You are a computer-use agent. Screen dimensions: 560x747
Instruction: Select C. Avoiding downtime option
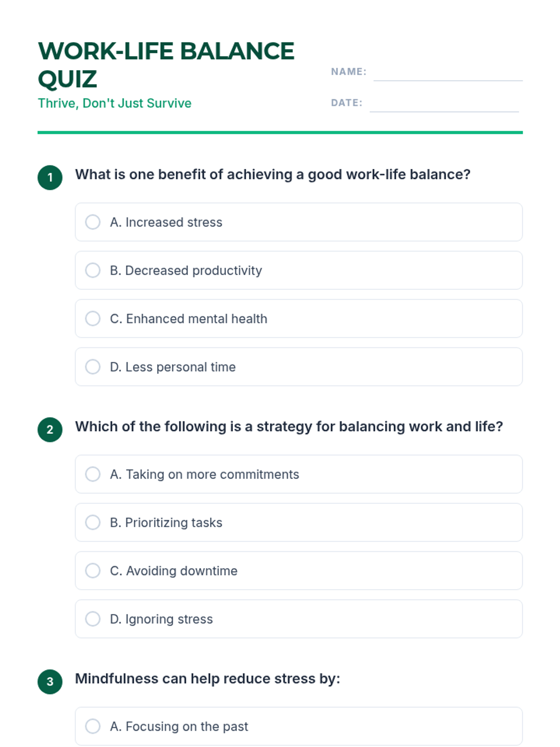(x=93, y=571)
